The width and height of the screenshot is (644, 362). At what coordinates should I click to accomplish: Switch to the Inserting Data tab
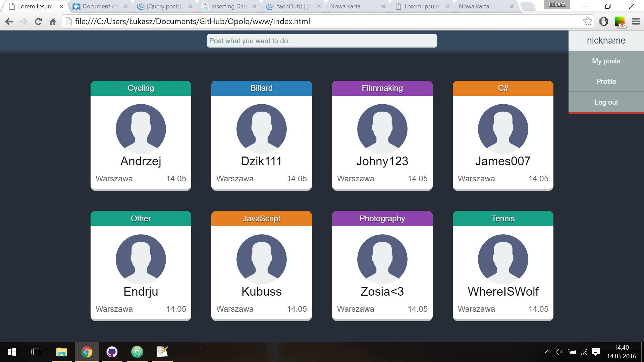(x=229, y=6)
